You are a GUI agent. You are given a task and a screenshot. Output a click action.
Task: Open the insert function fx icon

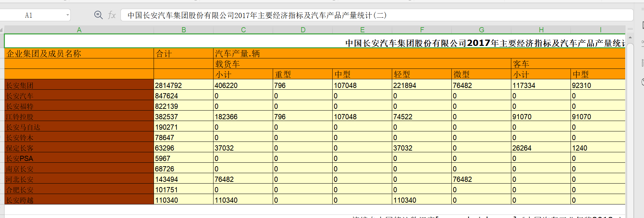[x=112, y=15]
